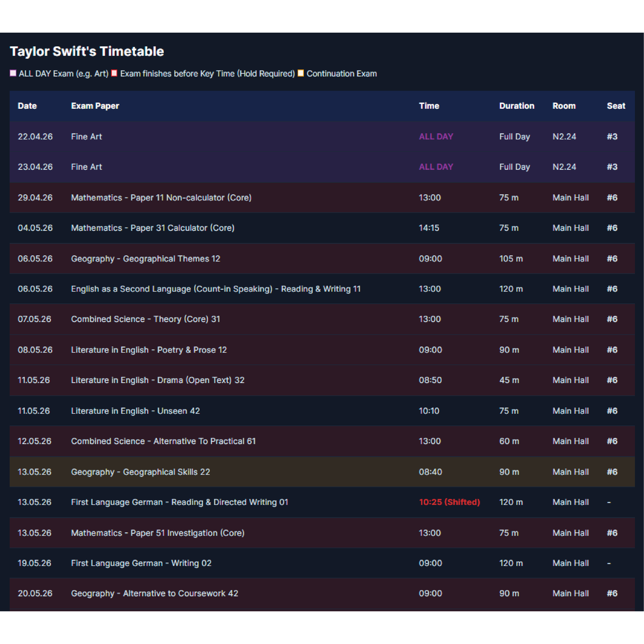Click the Continuation Exam legend label
Screen dimensions: 644x644
coord(342,74)
